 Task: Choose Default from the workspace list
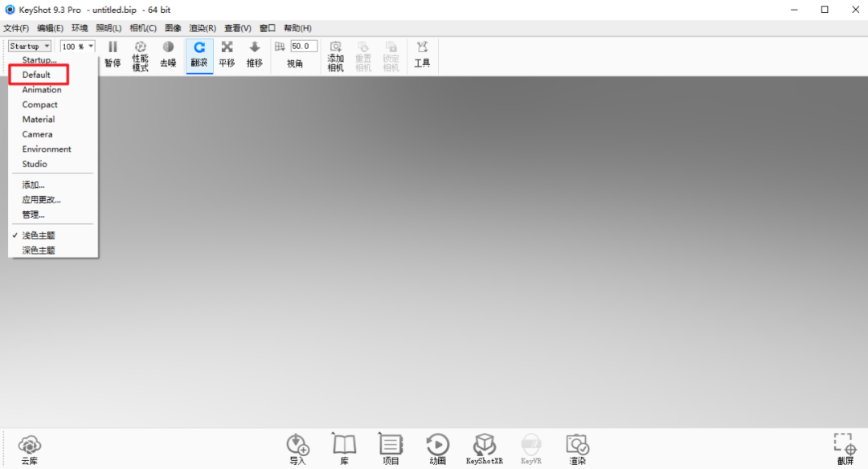click(36, 75)
